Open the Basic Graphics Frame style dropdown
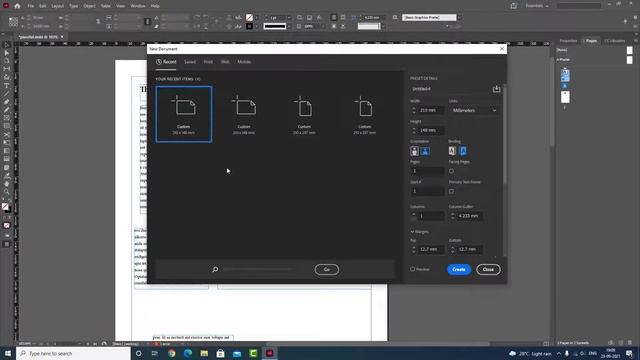640x360 pixels. tap(459, 18)
